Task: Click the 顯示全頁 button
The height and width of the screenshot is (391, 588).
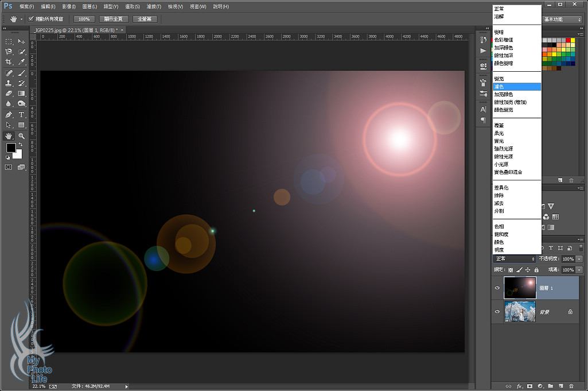Action: point(113,19)
